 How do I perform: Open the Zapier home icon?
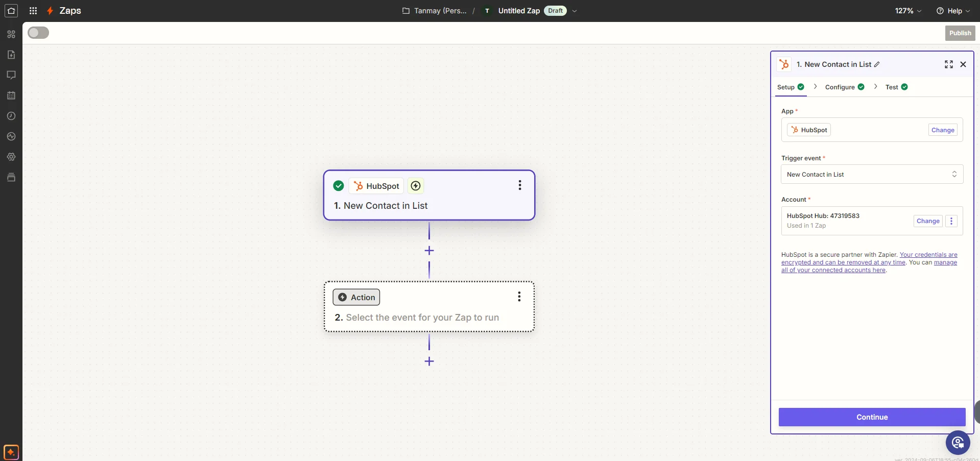pos(11,11)
